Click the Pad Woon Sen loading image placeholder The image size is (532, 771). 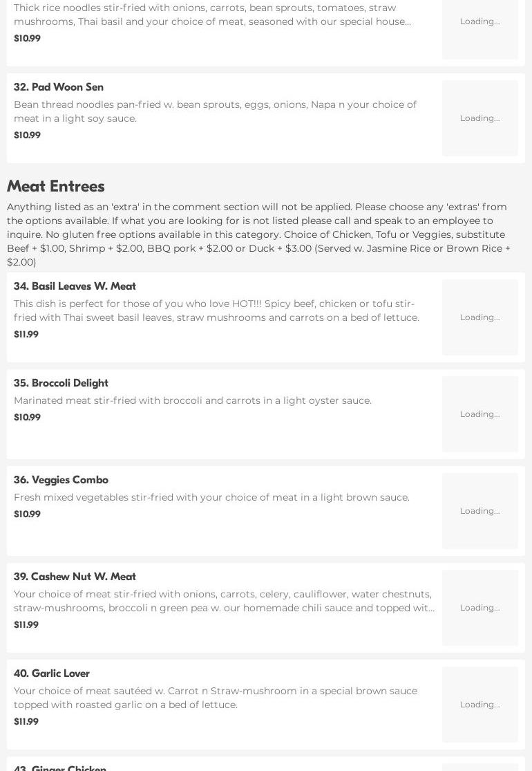click(479, 118)
